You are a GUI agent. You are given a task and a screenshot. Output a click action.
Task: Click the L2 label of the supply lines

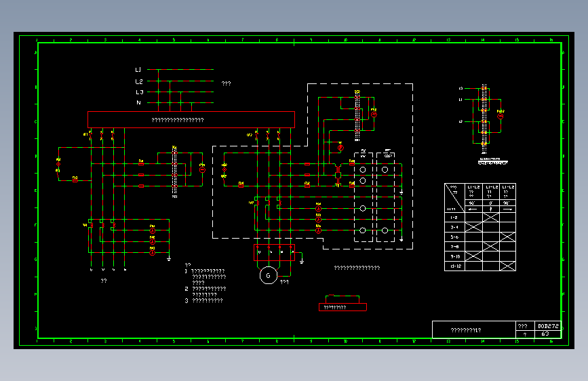tap(139, 81)
